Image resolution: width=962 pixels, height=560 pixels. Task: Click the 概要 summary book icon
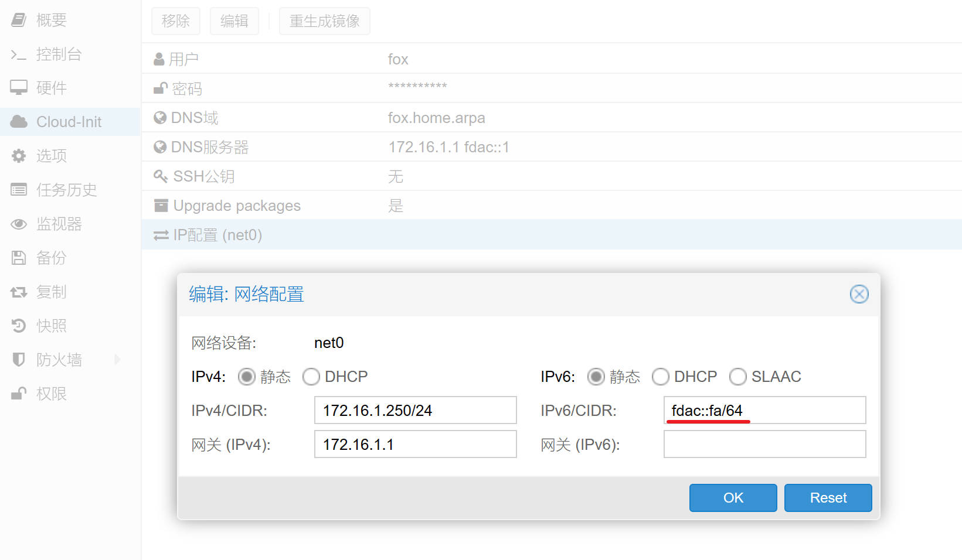click(x=19, y=21)
